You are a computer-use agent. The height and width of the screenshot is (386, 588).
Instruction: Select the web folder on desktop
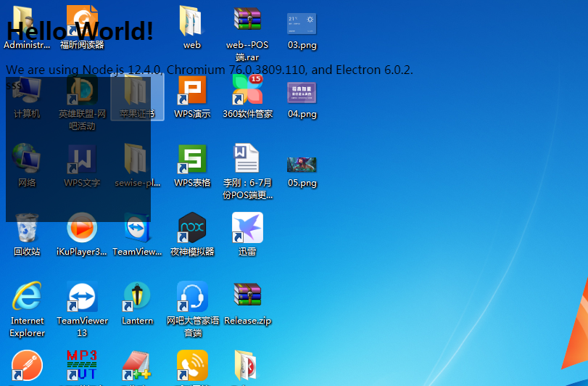pos(191,27)
